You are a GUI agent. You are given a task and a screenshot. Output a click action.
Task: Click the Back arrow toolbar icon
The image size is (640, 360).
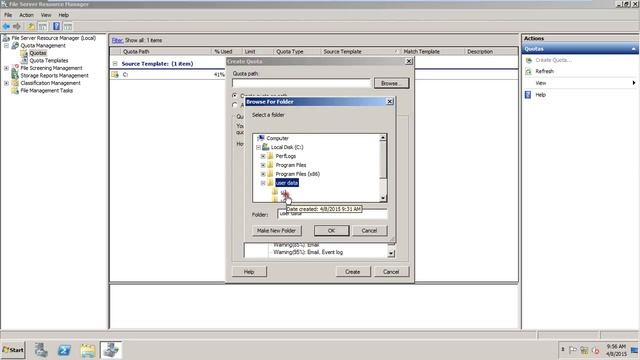pyautogui.click(x=6, y=27)
